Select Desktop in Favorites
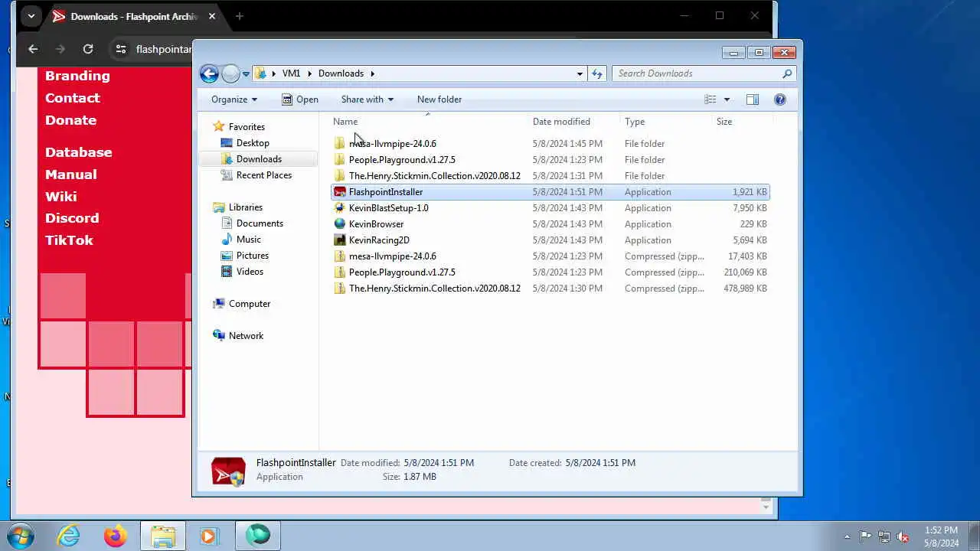980x551 pixels. pos(253,143)
